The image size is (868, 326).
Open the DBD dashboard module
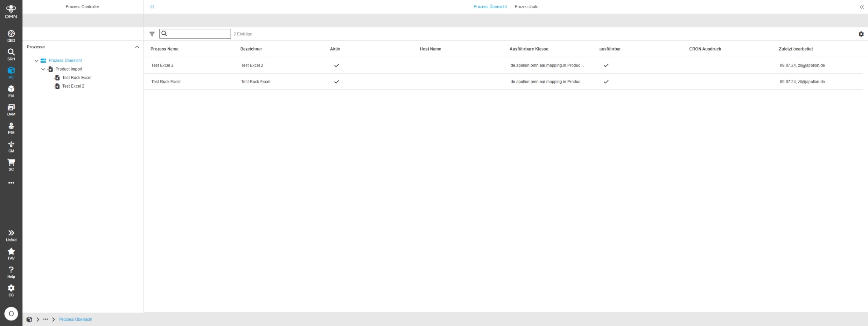coord(11,36)
